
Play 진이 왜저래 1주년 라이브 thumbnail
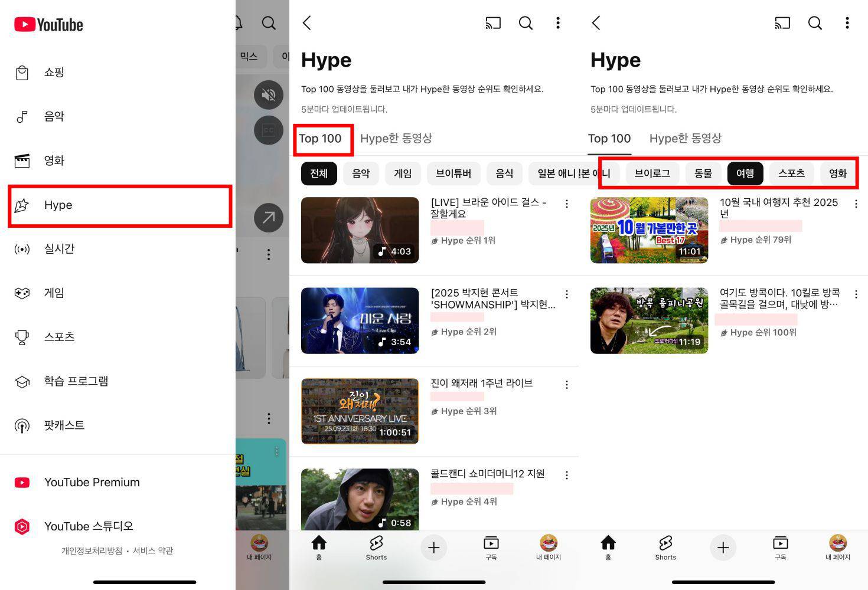click(360, 411)
